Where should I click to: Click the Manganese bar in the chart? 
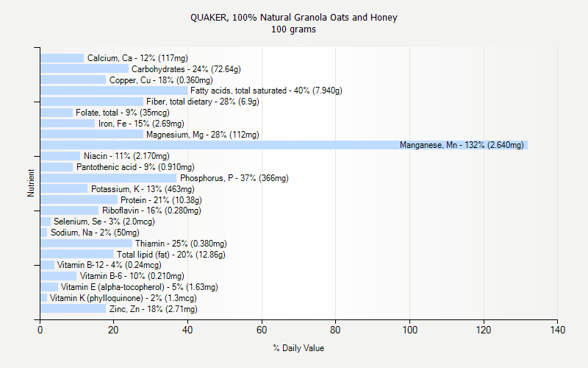tap(284, 145)
